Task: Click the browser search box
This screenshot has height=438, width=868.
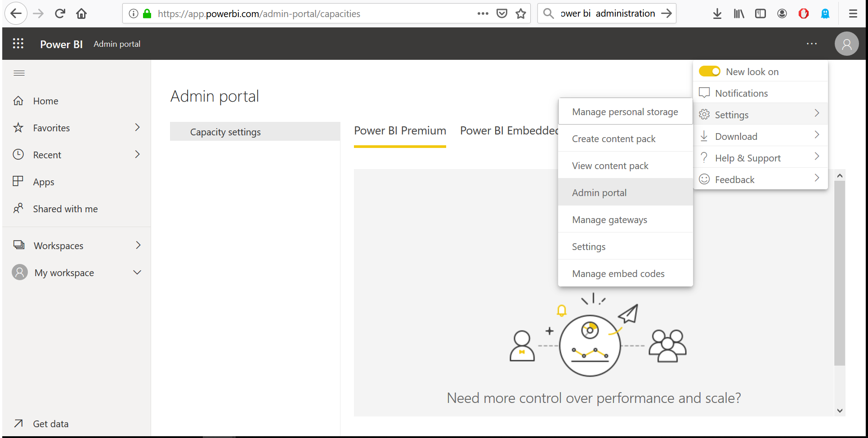Action: tap(607, 13)
